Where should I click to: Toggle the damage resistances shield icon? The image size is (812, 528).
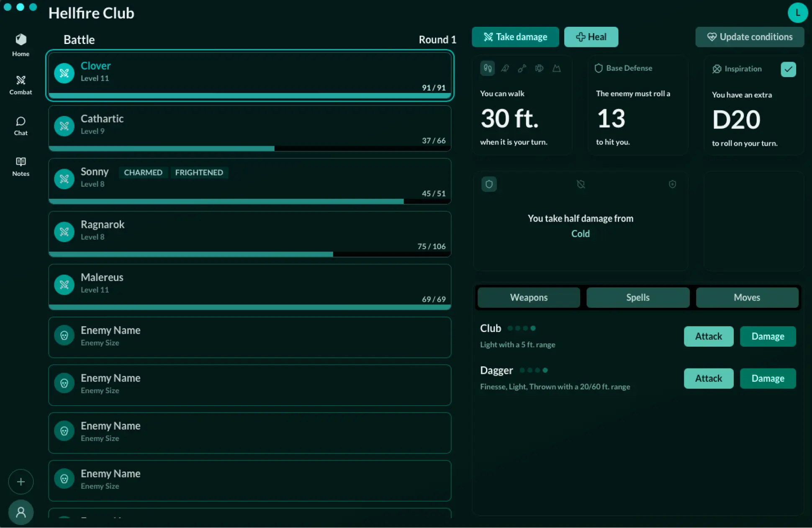489,184
